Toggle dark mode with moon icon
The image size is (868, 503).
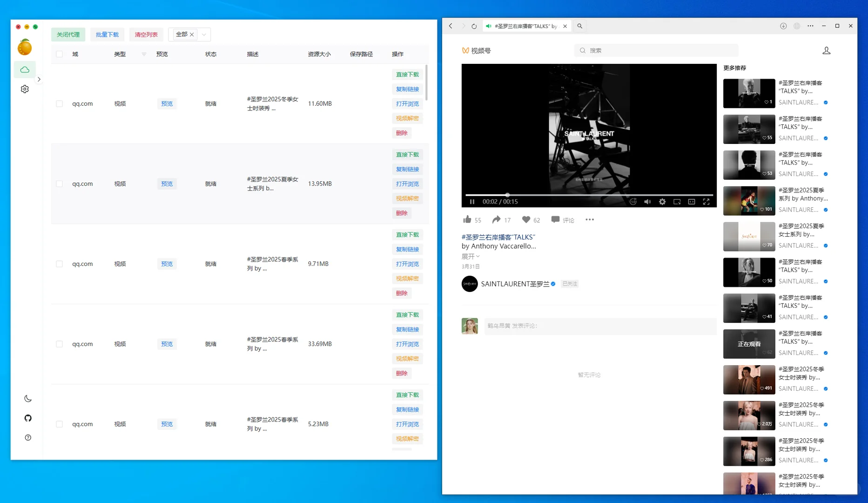pos(28,399)
